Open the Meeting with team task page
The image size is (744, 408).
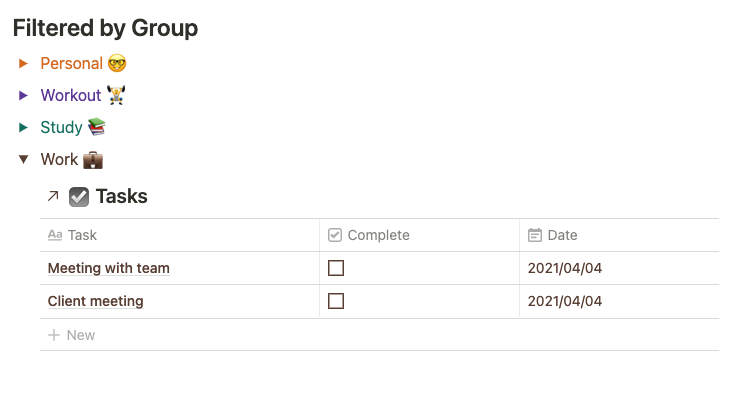click(108, 268)
